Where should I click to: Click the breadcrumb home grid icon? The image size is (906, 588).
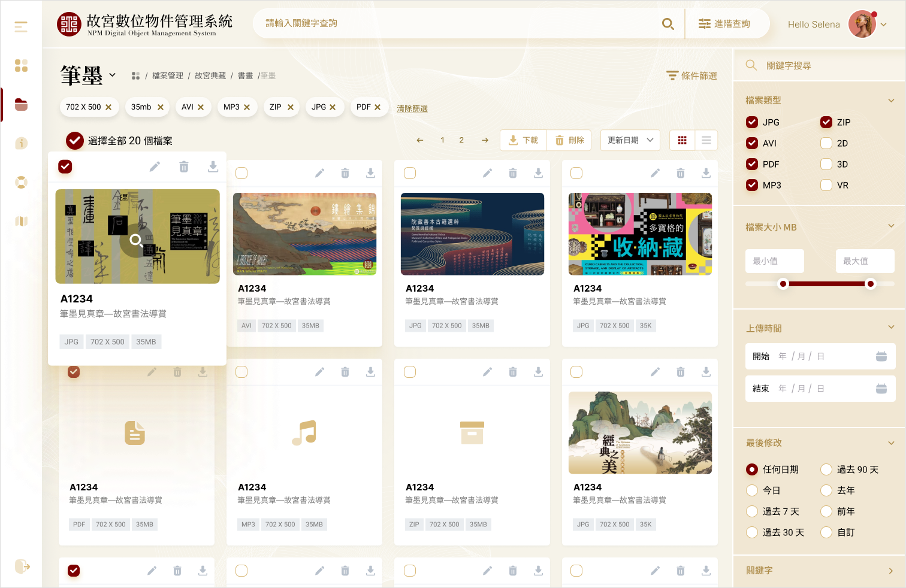135,76
